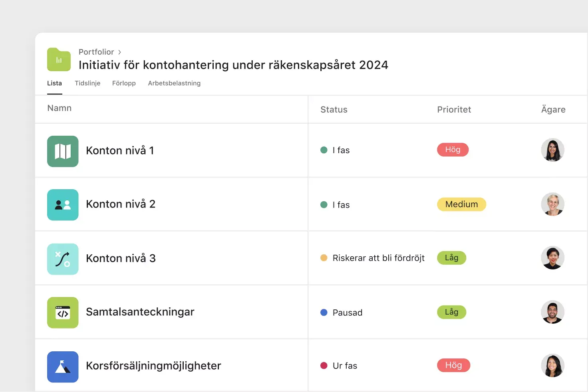Click the green status dot for Konton nivå 1
Viewport: 588px width, 392px height.
pyautogui.click(x=324, y=150)
